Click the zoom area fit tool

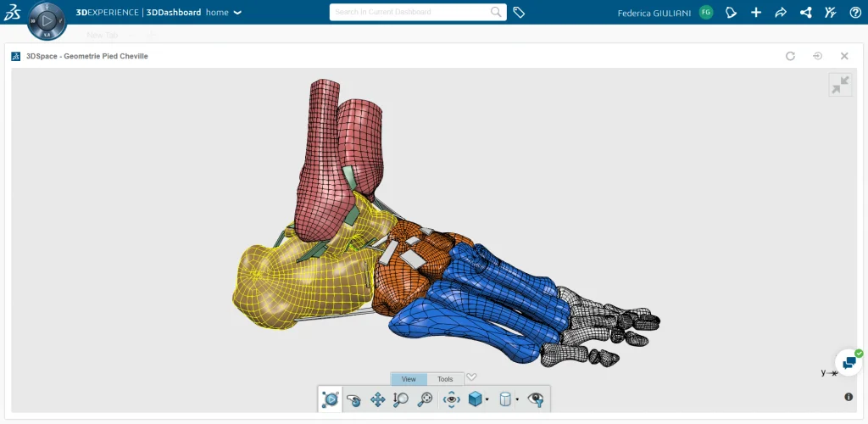pos(426,399)
